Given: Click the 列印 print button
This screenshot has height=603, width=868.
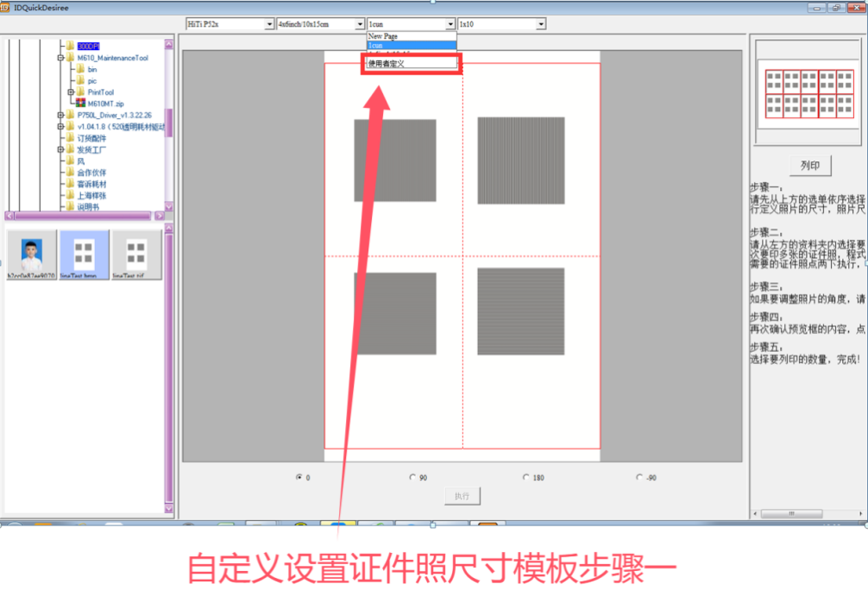Looking at the screenshot, I should (809, 166).
